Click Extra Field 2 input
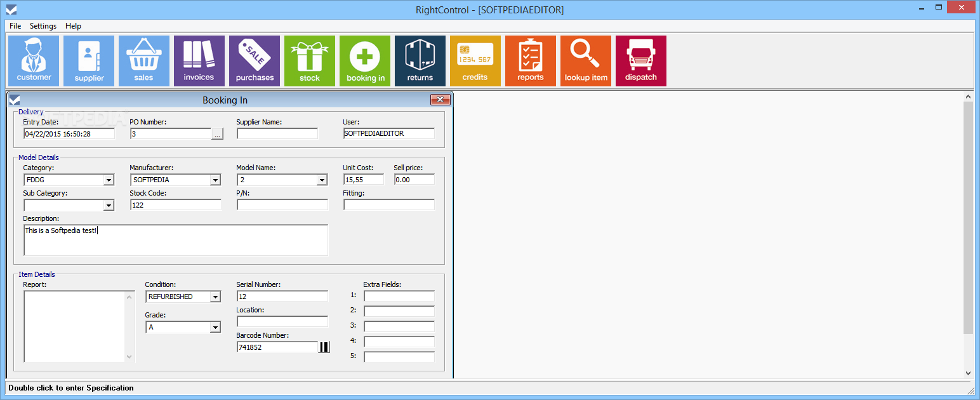980x400 pixels. (x=399, y=312)
